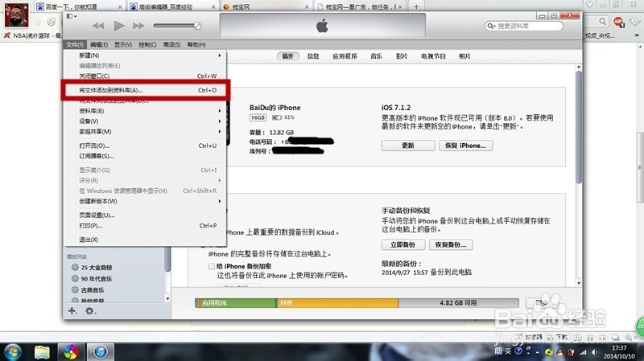Open the 文件(F) menu

click(x=74, y=45)
